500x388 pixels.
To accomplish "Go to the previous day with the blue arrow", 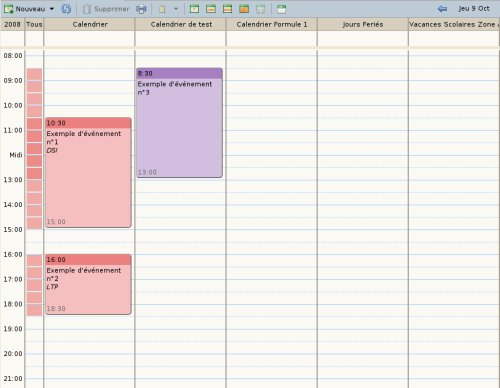I will (x=442, y=9).
